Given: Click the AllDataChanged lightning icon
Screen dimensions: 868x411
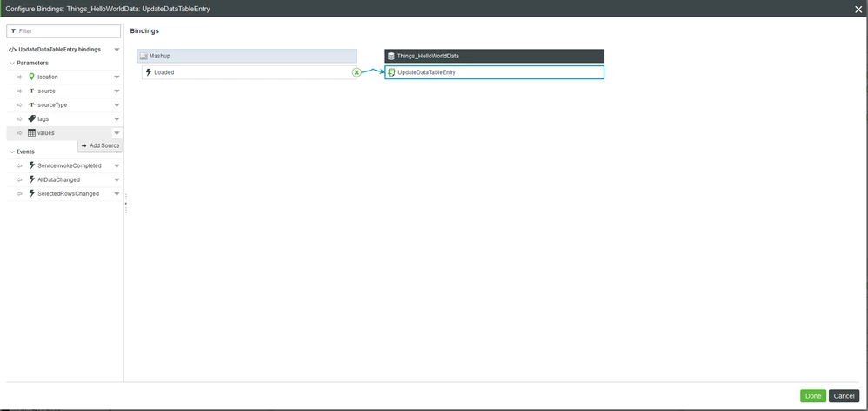Looking at the screenshot, I should 31,179.
